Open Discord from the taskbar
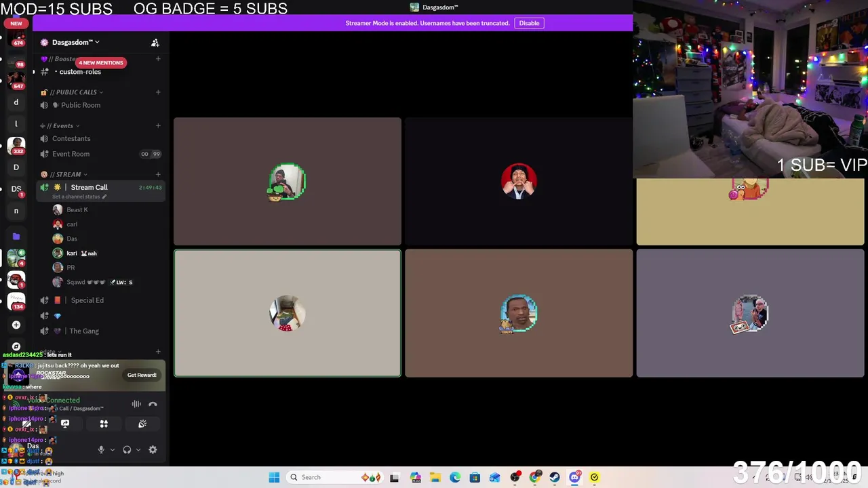The width and height of the screenshot is (868, 488). tap(574, 477)
